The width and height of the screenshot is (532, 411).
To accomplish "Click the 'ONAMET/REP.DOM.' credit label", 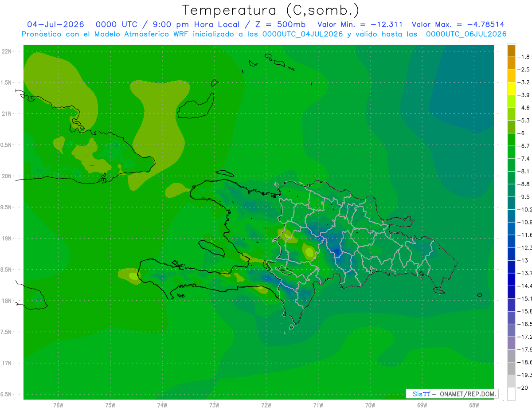I will 467,394.
